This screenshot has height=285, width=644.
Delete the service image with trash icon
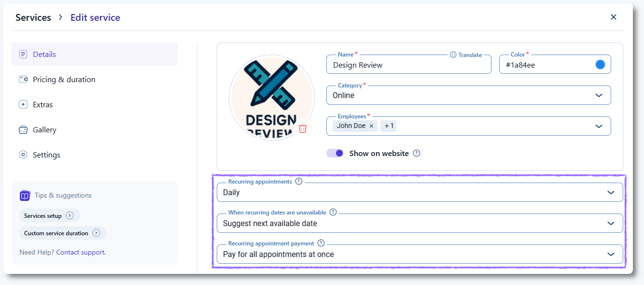tap(303, 128)
